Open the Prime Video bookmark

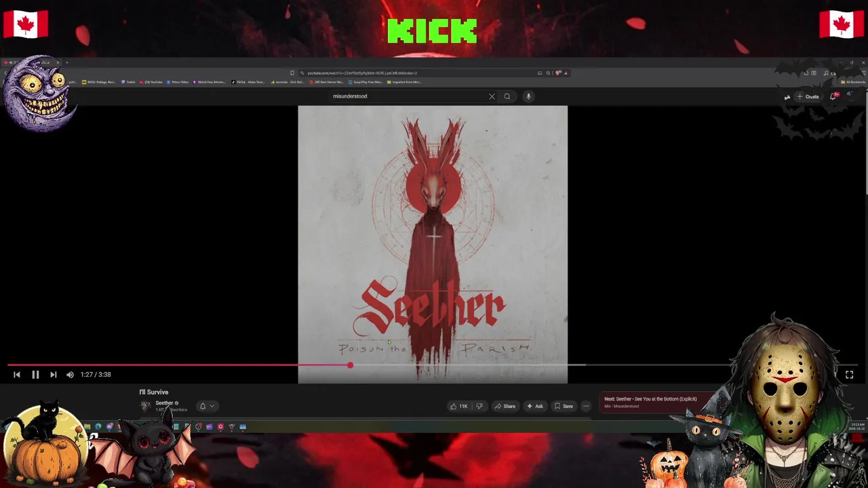pos(178,82)
